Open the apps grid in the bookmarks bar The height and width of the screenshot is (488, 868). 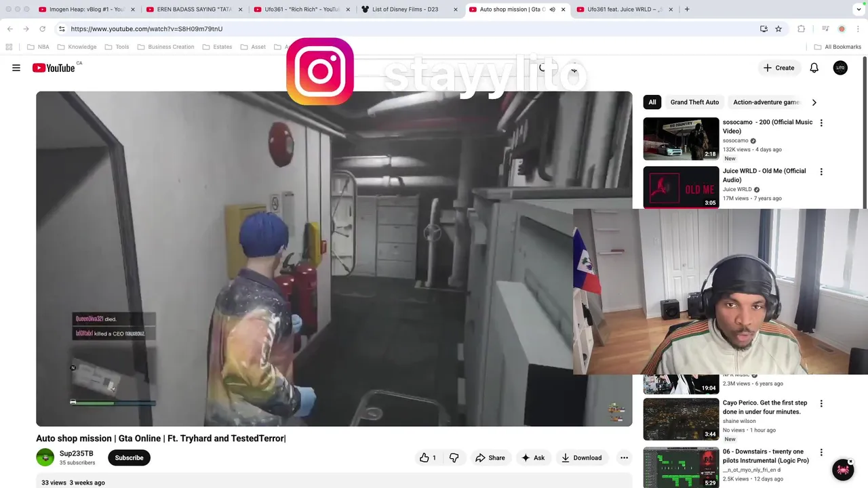coord(9,47)
